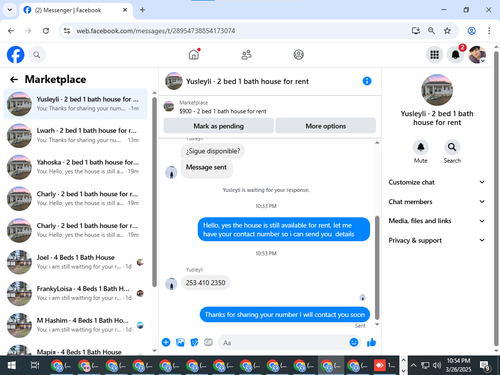Click the listing thumbnail in right panel
The width and height of the screenshot is (500, 375).
tap(437, 90)
